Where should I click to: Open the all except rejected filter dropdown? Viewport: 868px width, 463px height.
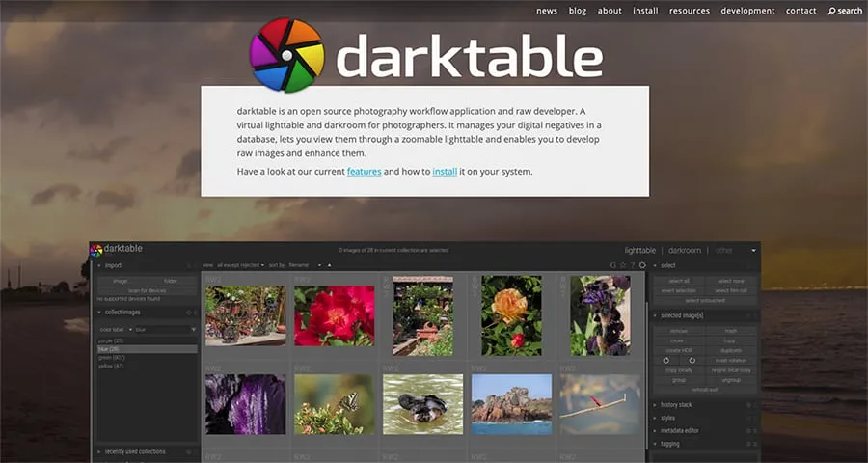coord(240,265)
